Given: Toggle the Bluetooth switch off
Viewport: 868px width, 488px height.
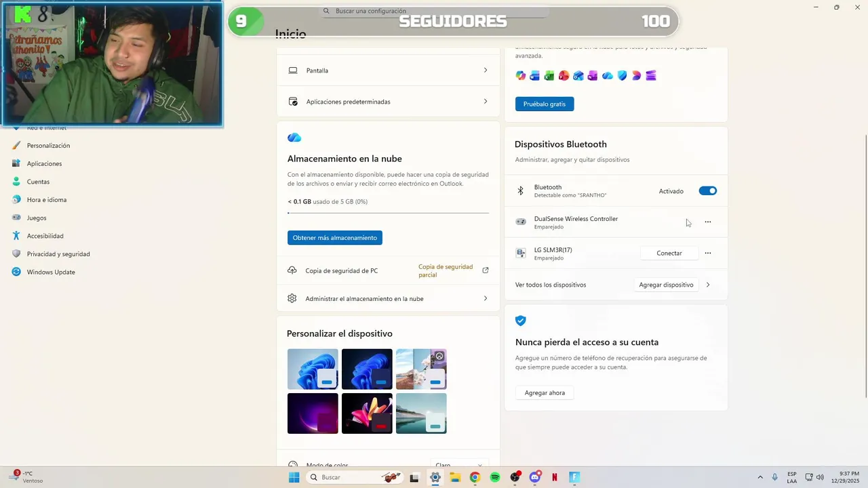Looking at the screenshot, I should click(708, 191).
